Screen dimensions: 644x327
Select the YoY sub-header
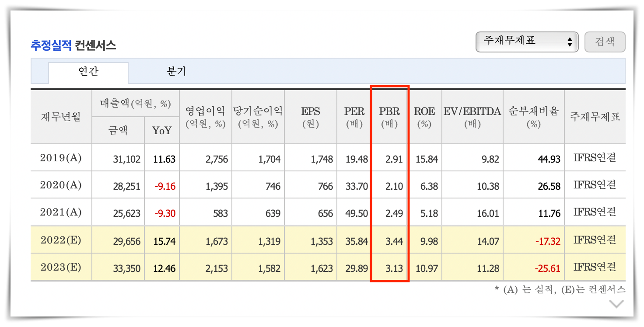point(162,130)
